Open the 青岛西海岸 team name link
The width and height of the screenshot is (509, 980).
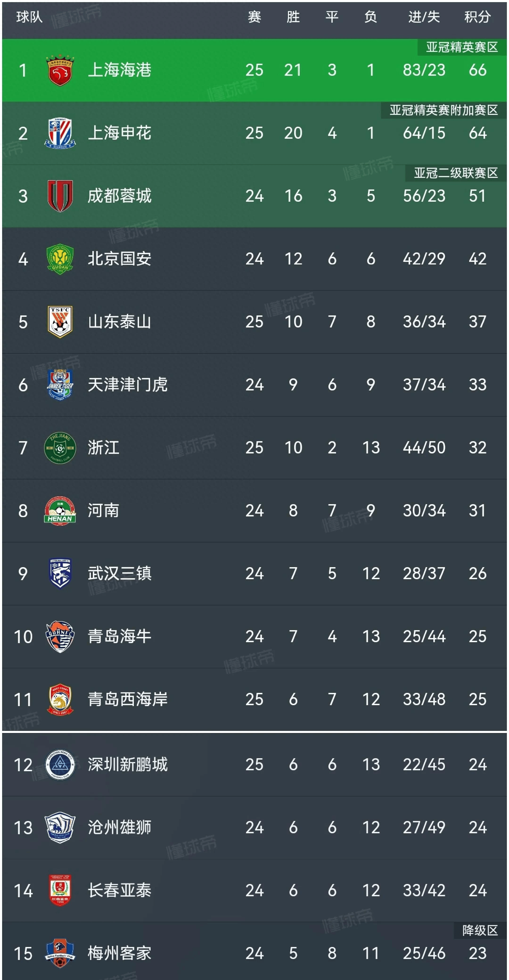point(128,699)
